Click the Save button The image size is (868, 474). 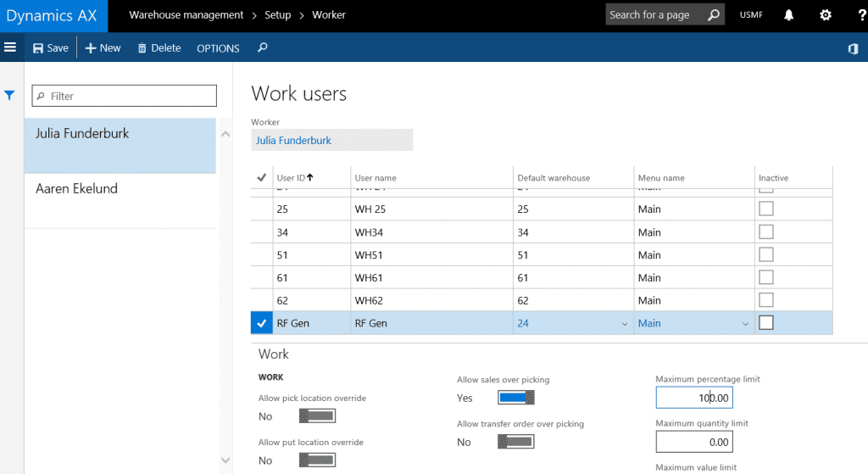tap(50, 48)
